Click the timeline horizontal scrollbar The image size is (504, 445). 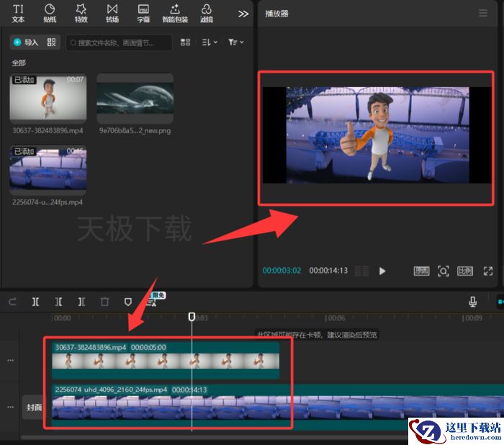click(x=215, y=437)
